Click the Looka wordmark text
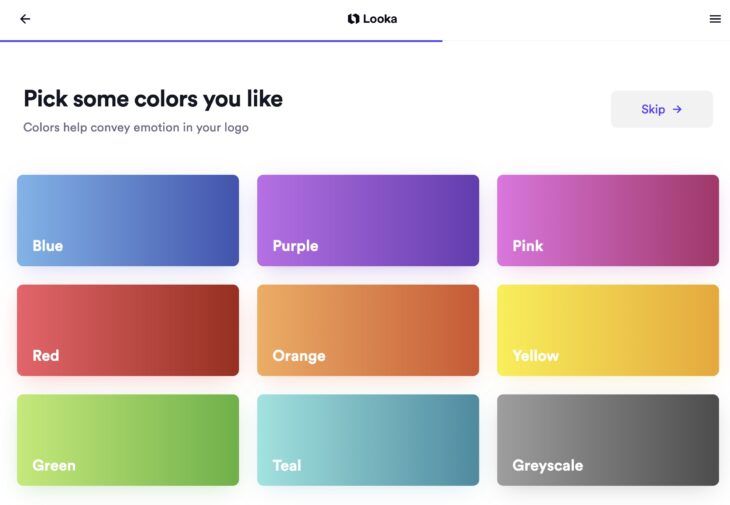The width and height of the screenshot is (730, 505). pos(380,19)
